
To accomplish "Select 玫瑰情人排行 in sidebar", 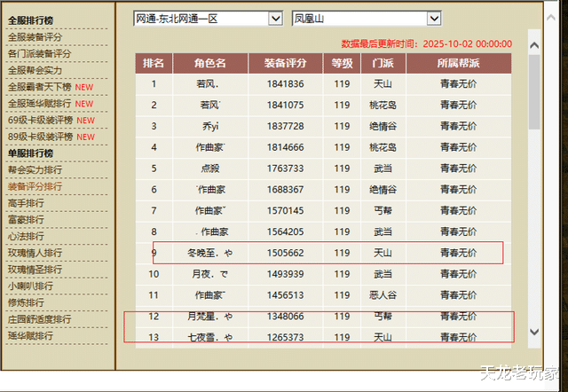I will coord(35,253).
